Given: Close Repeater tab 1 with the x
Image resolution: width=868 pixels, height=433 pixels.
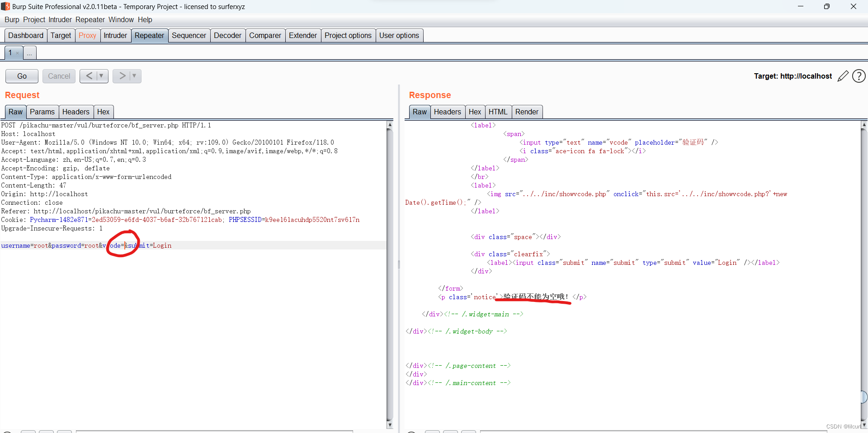Looking at the screenshot, I should [18, 53].
